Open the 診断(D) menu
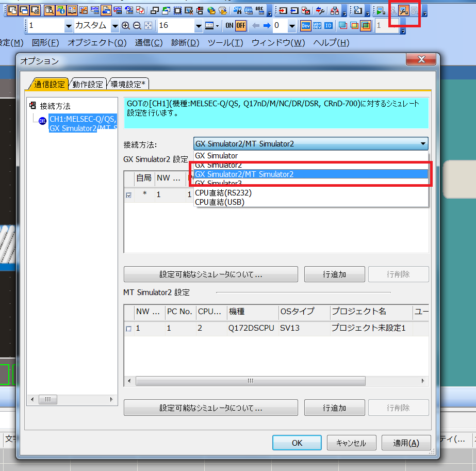 tap(185, 42)
